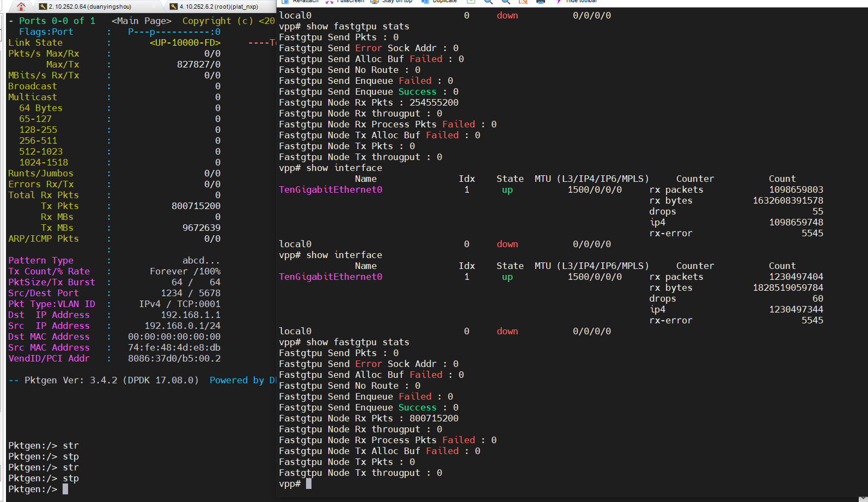
Task: Click the Dst IP Address "192.168.1.1"
Action: tap(191, 315)
